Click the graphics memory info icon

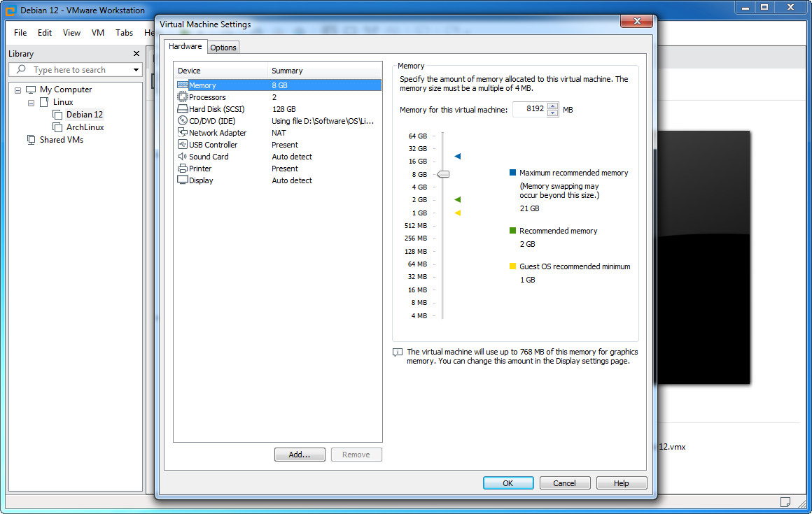pyautogui.click(x=397, y=352)
